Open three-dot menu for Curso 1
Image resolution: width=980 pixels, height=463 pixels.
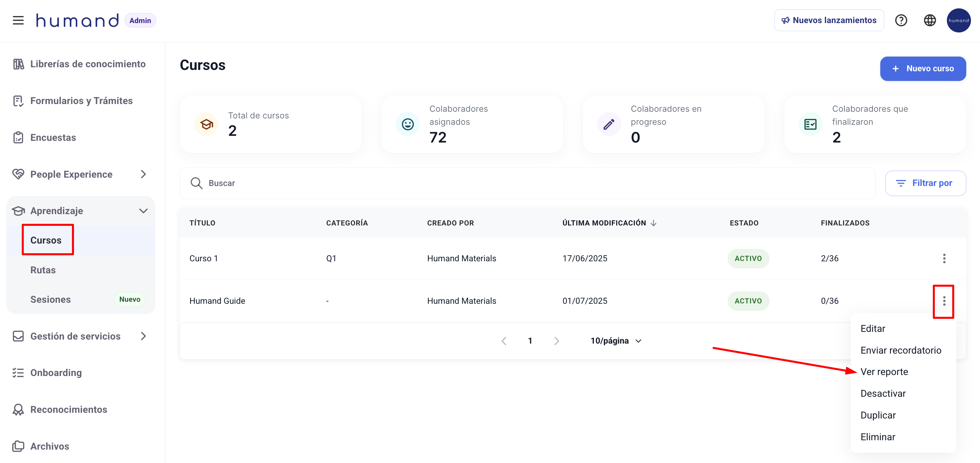944,259
